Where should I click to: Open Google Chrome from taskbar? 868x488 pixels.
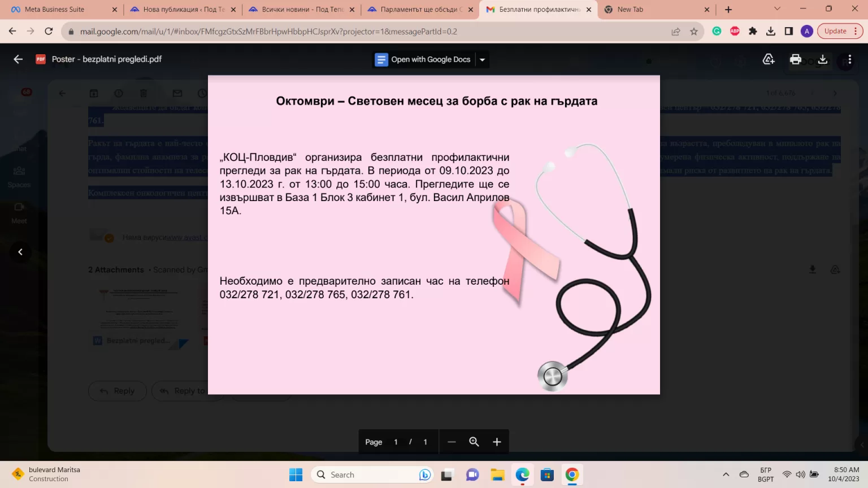click(572, 474)
